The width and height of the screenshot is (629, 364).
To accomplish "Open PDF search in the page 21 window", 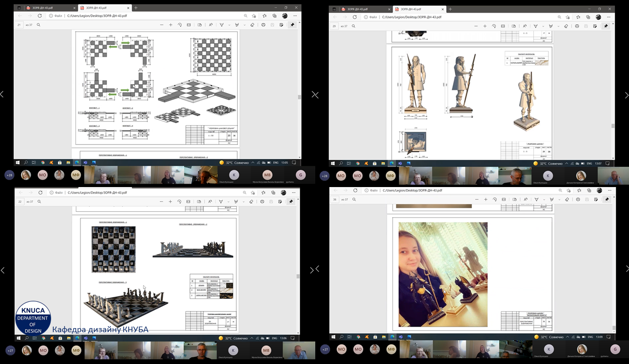I will (38, 25).
